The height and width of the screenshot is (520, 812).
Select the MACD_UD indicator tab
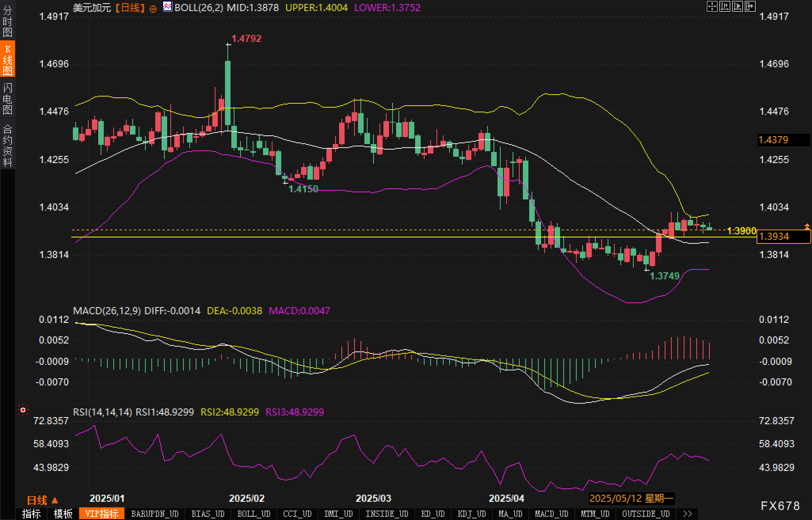(x=551, y=514)
